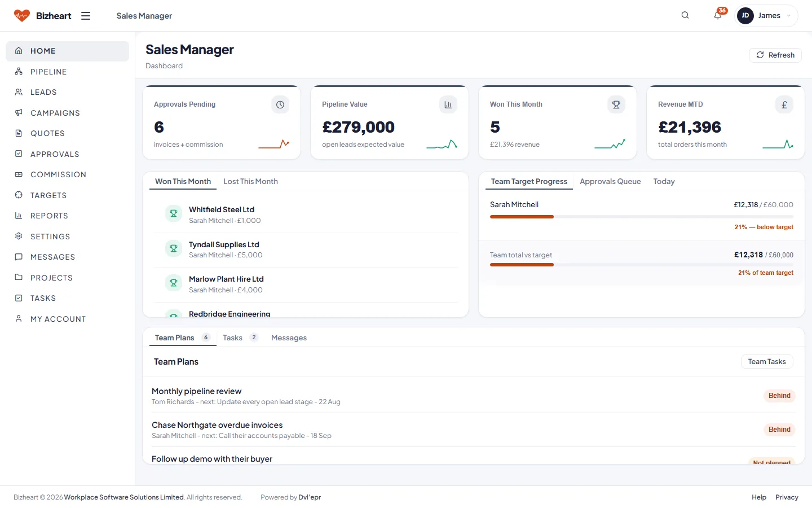Click trophy icon beside Tyndall Supplies Ltd
The height and width of the screenshot is (508, 812).
(x=174, y=248)
